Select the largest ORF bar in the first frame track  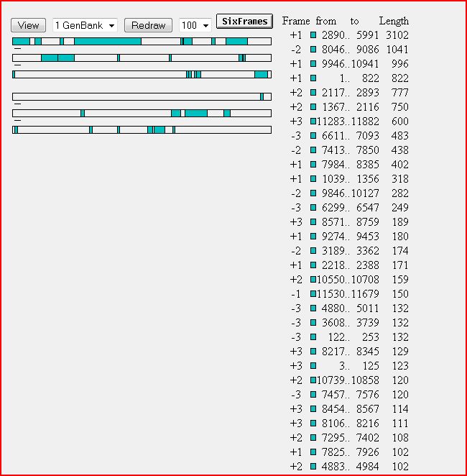(x=107, y=42)
